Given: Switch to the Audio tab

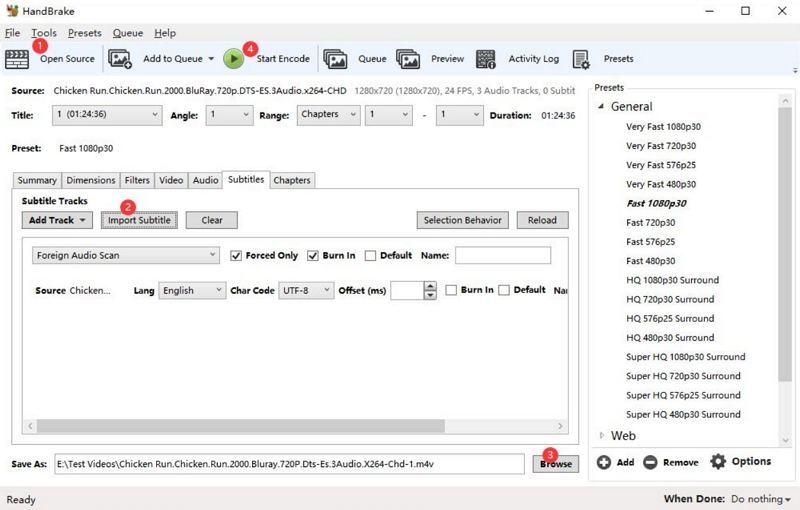Looking at the screenshot, I should tap(206, 180).
